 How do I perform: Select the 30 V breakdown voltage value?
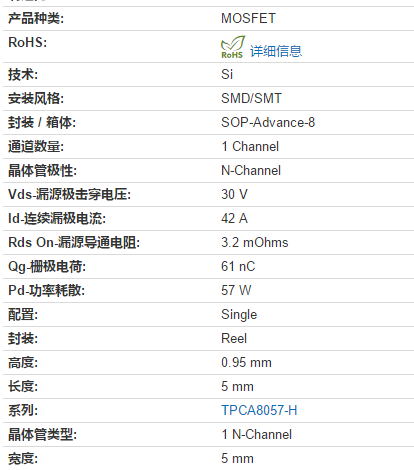pos(234,194)
